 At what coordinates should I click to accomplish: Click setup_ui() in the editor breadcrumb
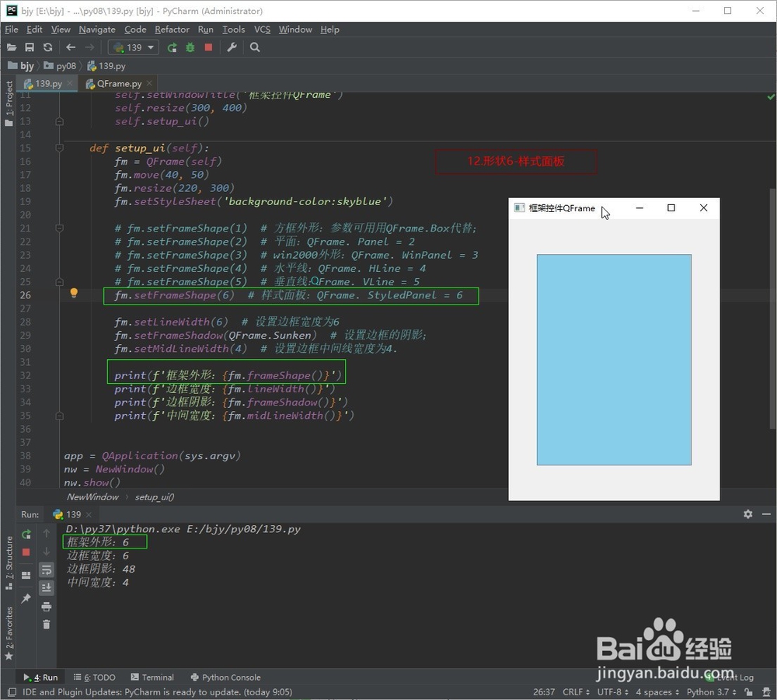click(155, 497)
